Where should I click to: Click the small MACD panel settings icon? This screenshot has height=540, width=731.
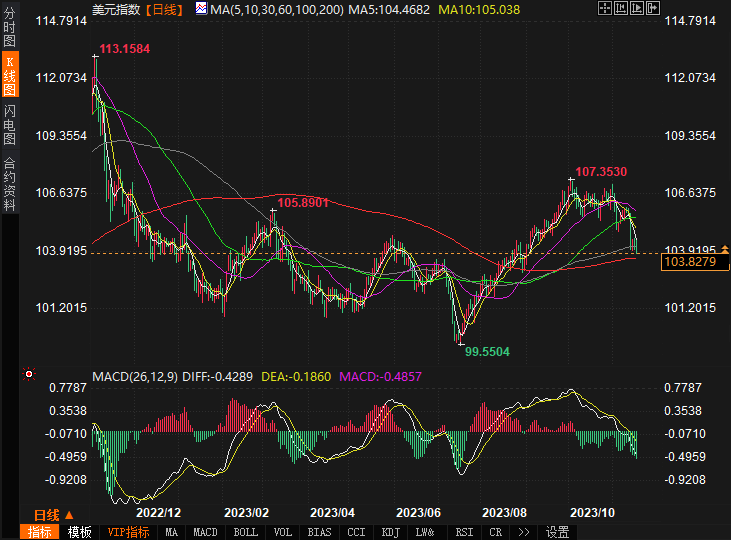point(29,377)
